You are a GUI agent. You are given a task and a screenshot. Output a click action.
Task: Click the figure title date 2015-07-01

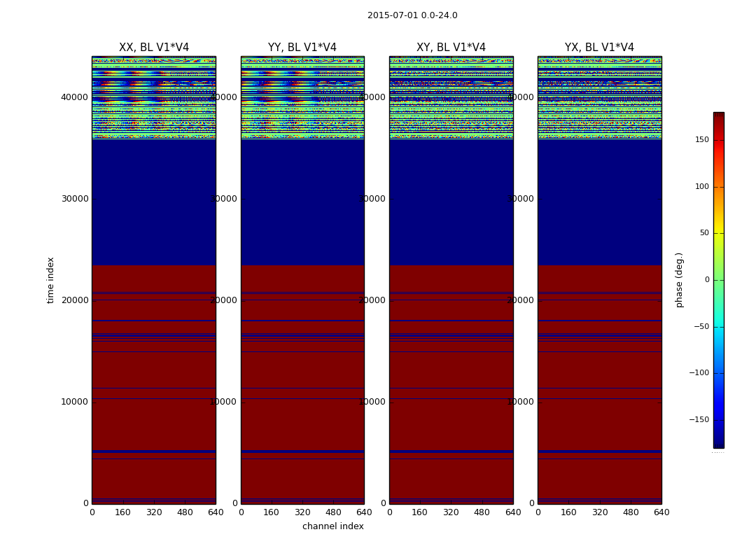[x=391, y=15]
